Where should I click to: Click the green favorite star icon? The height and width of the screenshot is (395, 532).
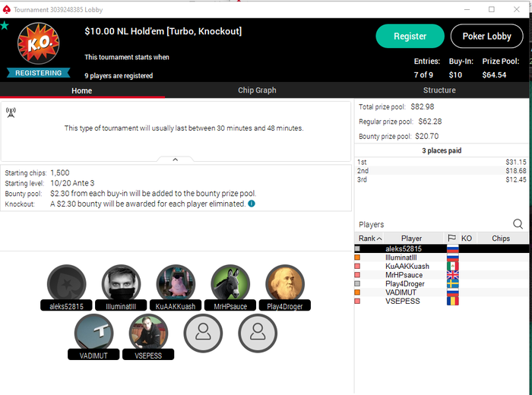pyautogui.click(x=5, y=25)
